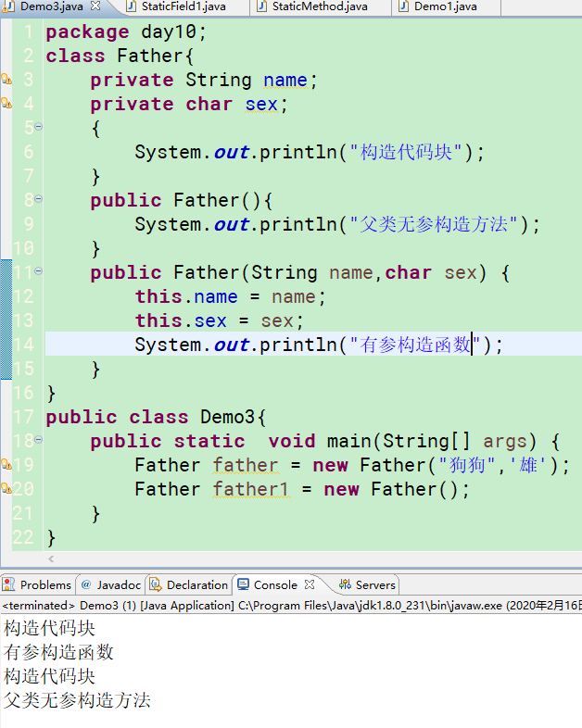Screen dimensions: 582x728
Task: Click console output line '有参构造函数'
Action: 58,652
